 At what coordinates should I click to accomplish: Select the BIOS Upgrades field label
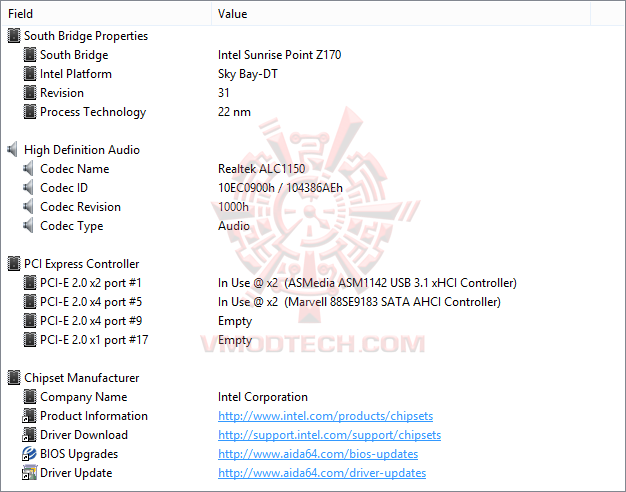click(79, 454)
